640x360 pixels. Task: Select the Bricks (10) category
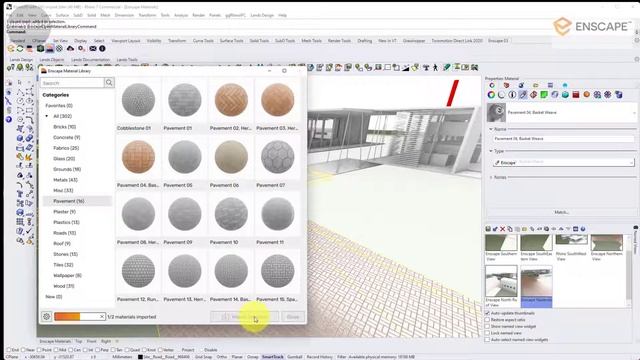coord(64,127)
